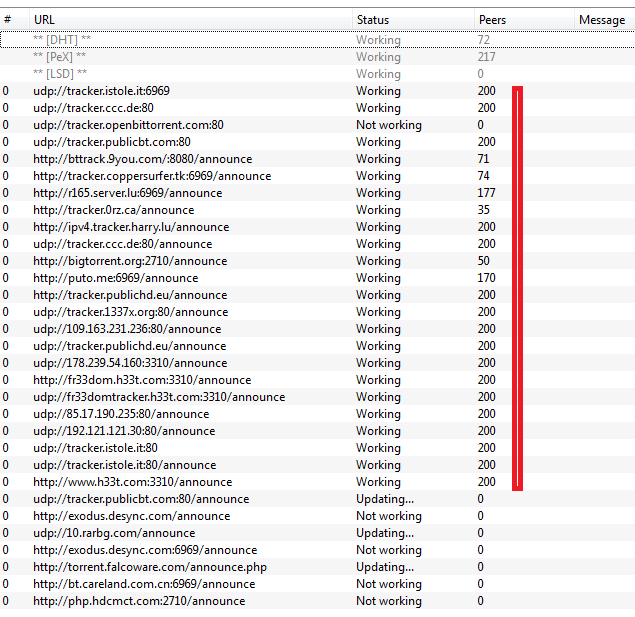Select tracker http://www.h33t.com:3310/announce

pyautogui.click(x=318, y=482)
